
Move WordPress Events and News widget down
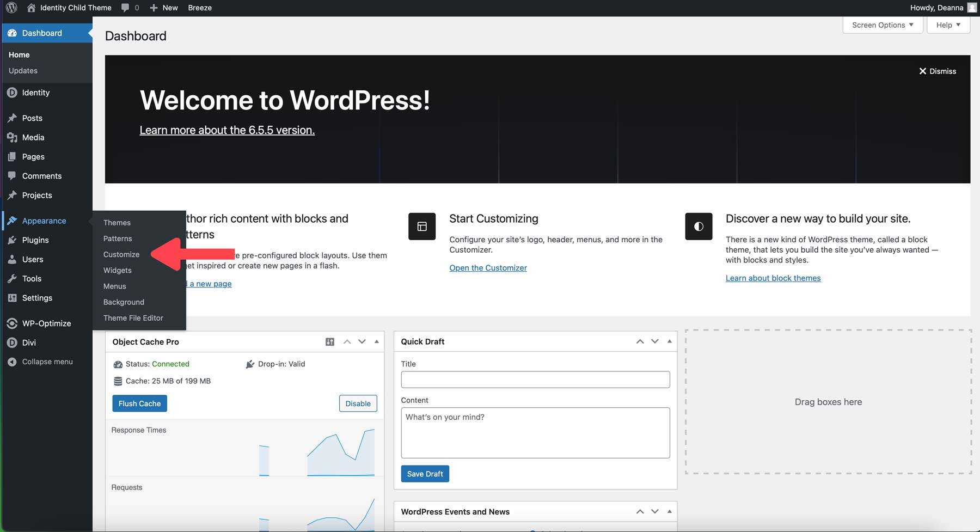pyautogui.click(x=655, y=511)
